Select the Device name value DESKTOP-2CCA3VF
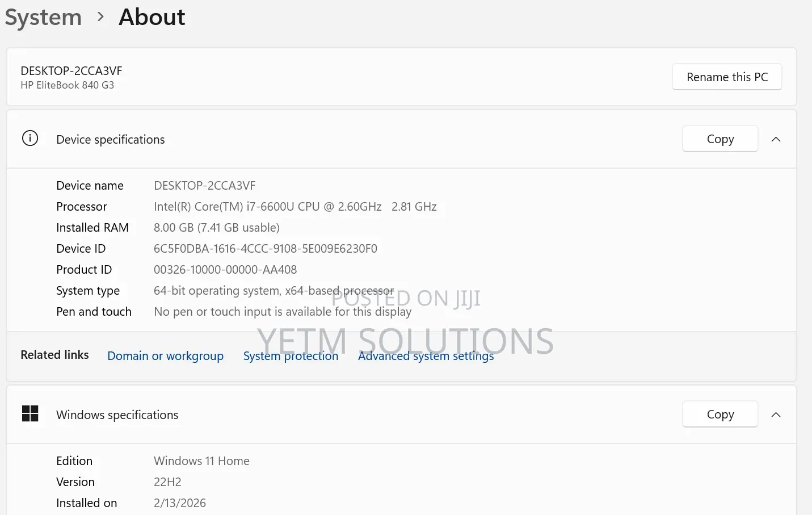 pos(205,186)
